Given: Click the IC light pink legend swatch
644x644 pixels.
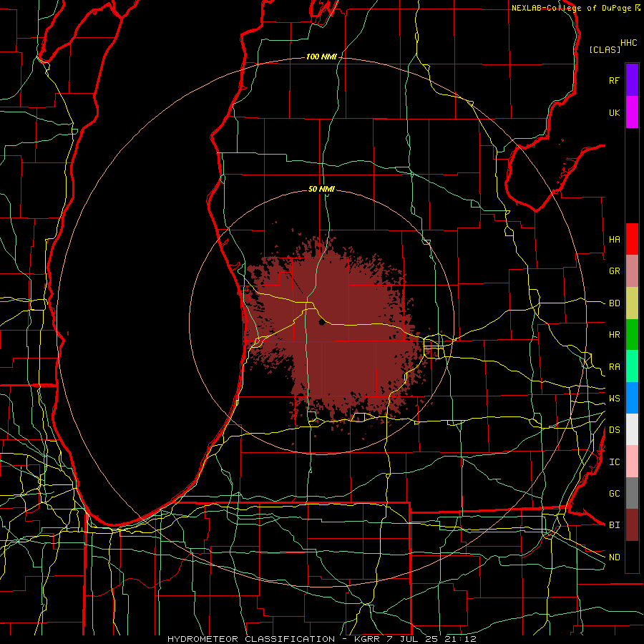Looking at the screenshot, I should [632, 462].
